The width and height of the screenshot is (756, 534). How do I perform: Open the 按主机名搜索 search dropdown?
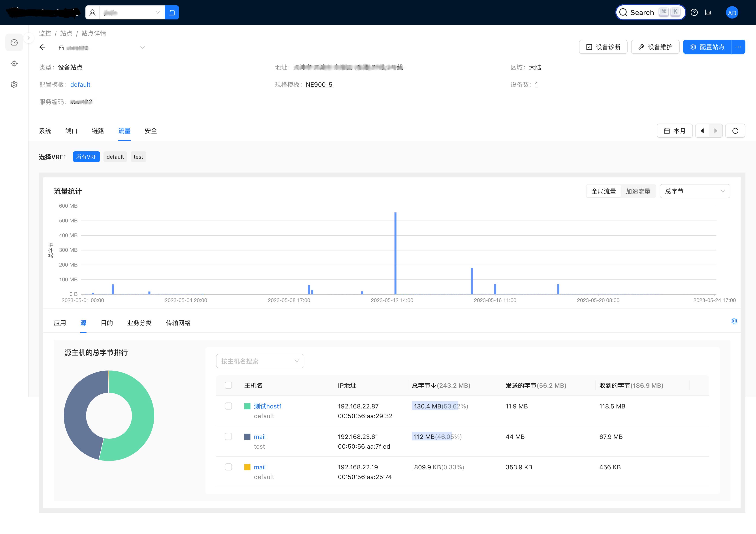click(x=260, y=361)
